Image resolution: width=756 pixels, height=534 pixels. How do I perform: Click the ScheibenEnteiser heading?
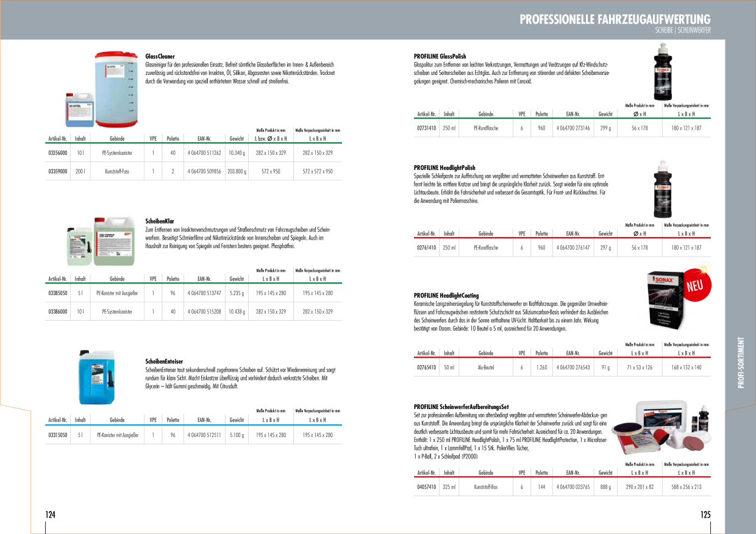point(164,361)
